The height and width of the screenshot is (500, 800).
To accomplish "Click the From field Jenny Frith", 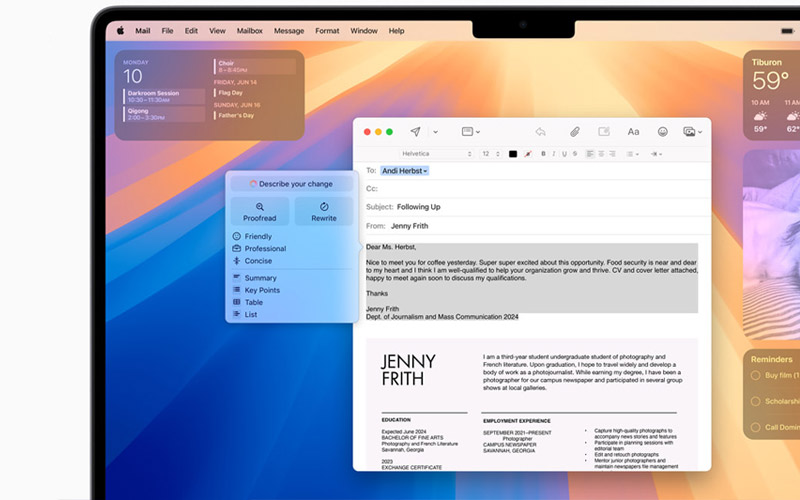I will click(538, 226).
